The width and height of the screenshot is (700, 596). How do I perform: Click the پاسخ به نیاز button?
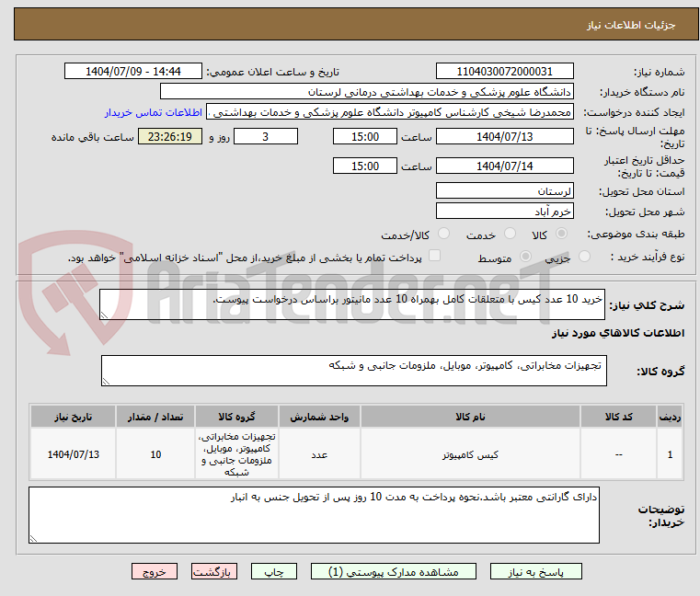point(535,571)
